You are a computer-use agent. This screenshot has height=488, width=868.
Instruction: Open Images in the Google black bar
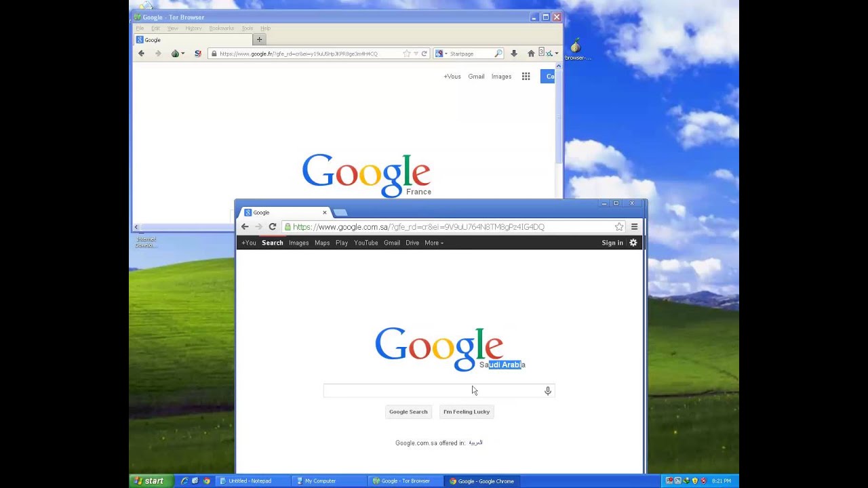(x=299, y=243)
